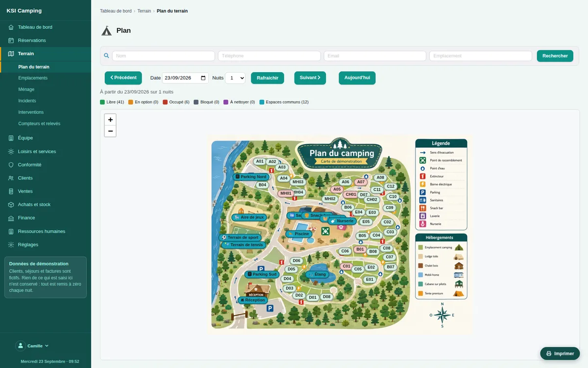Focus the Nom search field

tap(164, 56)
